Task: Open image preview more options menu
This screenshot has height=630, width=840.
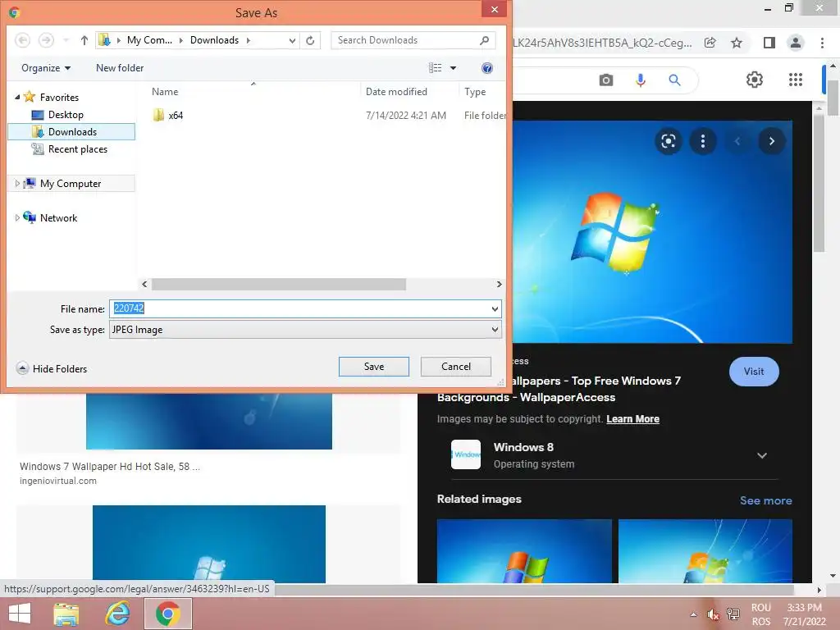Action: [x=703, y=141]
